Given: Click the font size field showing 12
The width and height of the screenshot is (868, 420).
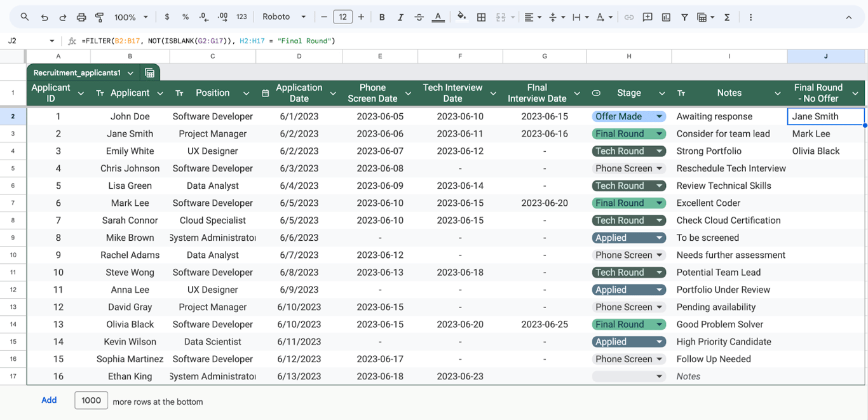Looking at the screenshot, I should (342, 17).
